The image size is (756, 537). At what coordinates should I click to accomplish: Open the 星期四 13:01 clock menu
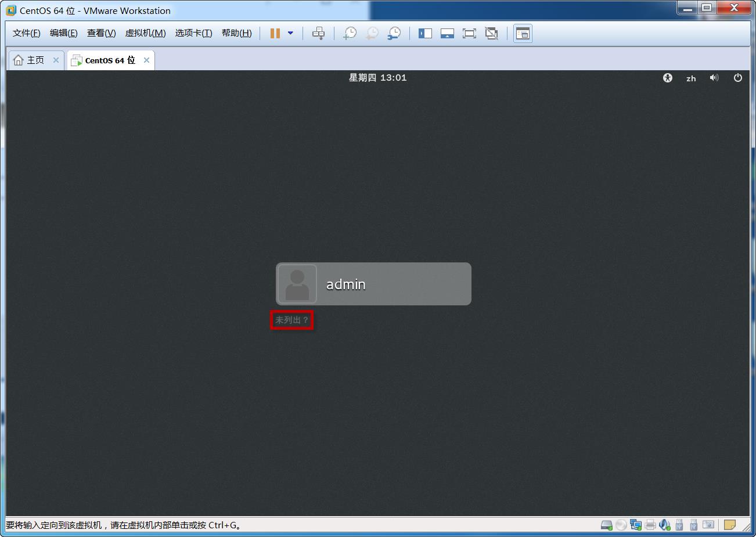(377, 78)
